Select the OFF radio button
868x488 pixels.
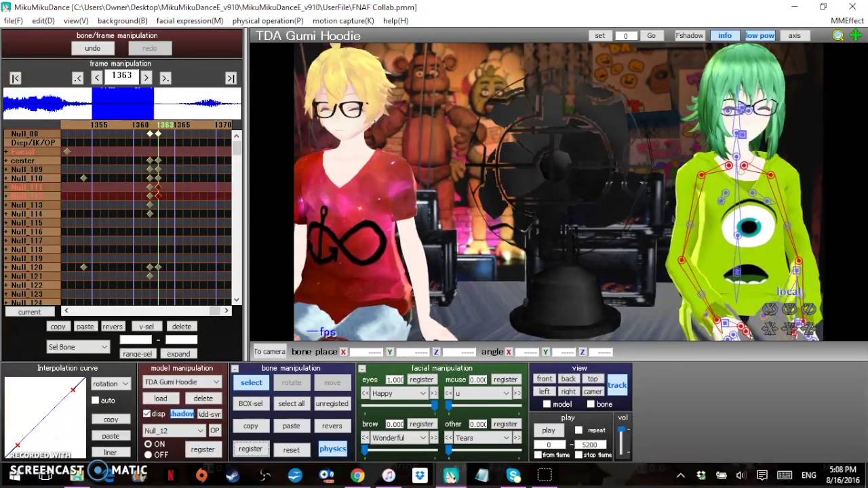click(x=148, y=455)
